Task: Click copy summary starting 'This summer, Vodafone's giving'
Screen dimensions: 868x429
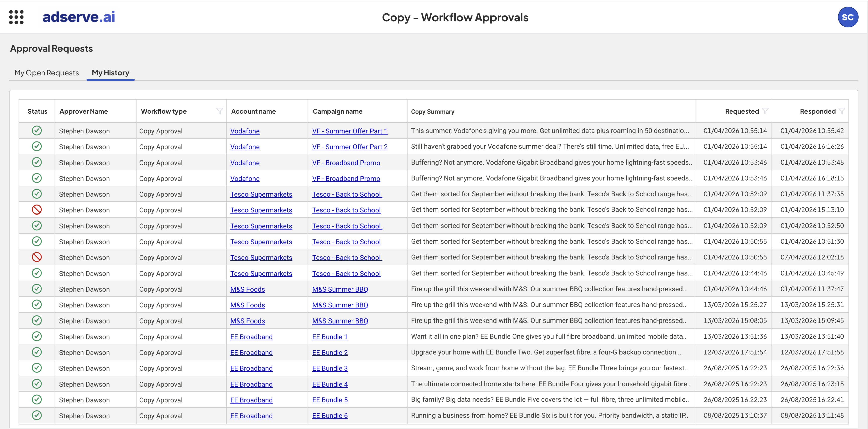Action: pyautogui.click(x=550, y=131)
